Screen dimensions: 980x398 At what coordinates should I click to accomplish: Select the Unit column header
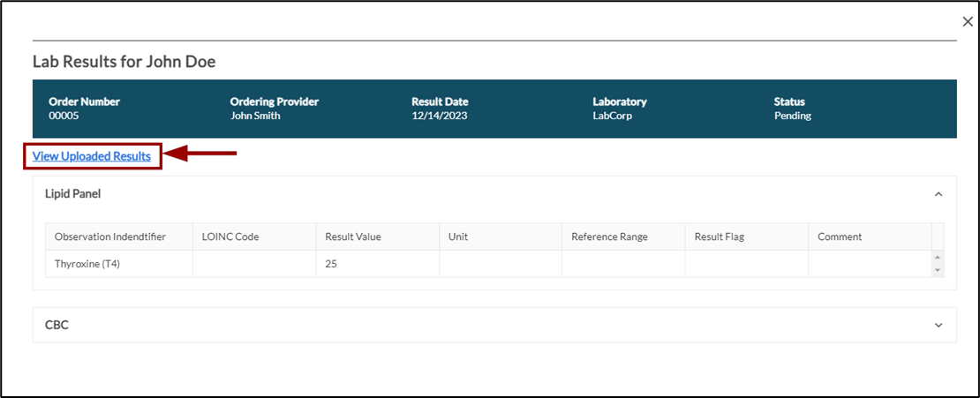tap(458, 237)
